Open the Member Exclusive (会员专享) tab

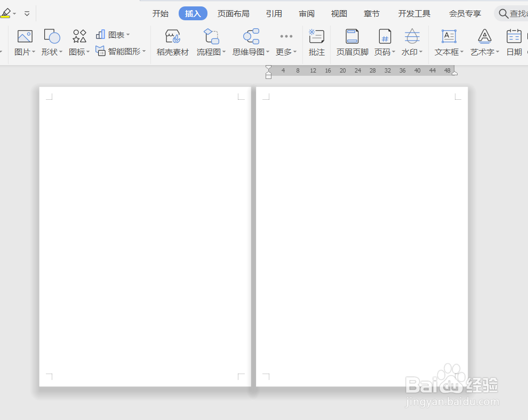pos(465,14)
